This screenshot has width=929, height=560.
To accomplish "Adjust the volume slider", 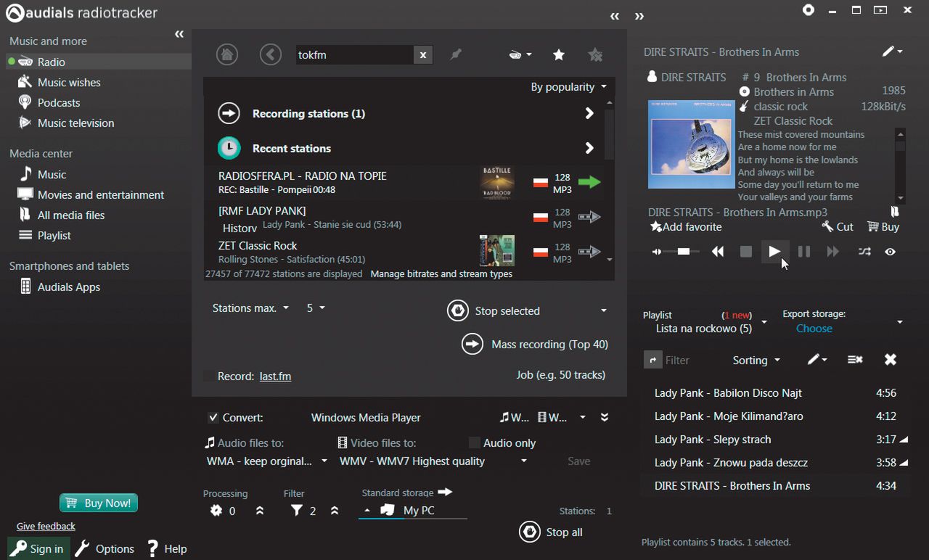I will pyautogui.click(x=683, y=252).
